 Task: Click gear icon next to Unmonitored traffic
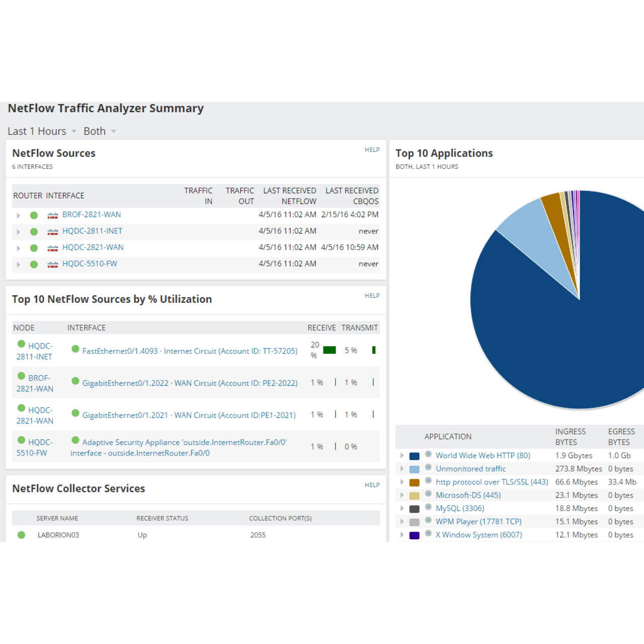click(x=428, y=468)
